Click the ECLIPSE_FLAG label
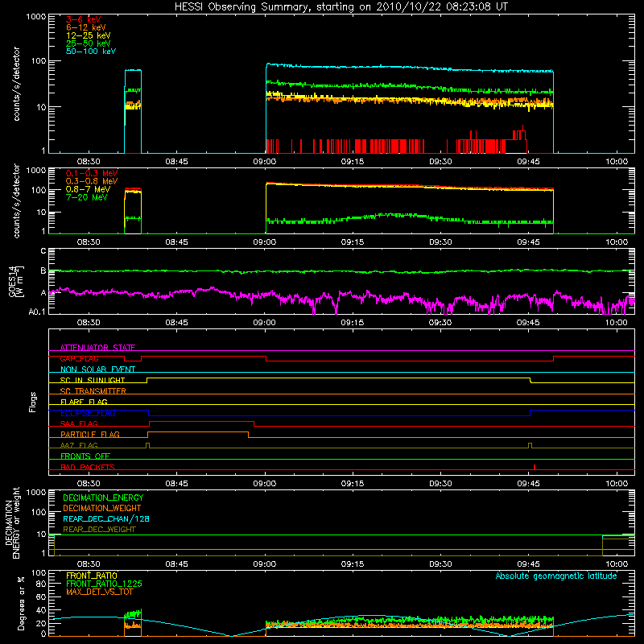 [88, 413]
